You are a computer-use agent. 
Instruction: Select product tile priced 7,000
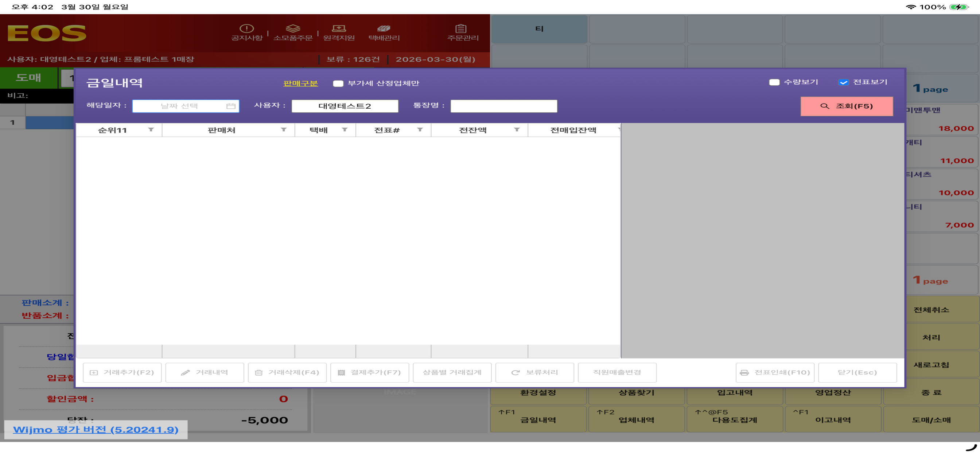point(942,216)
